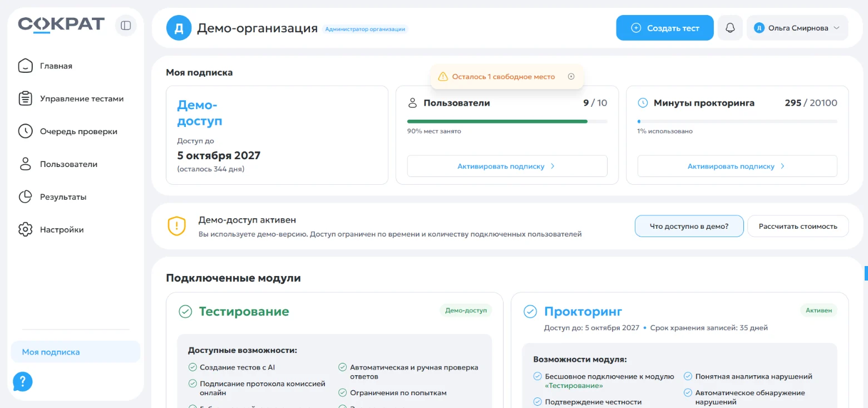
Task: Click the Администратор организации role badge
Action: (365, 29)
